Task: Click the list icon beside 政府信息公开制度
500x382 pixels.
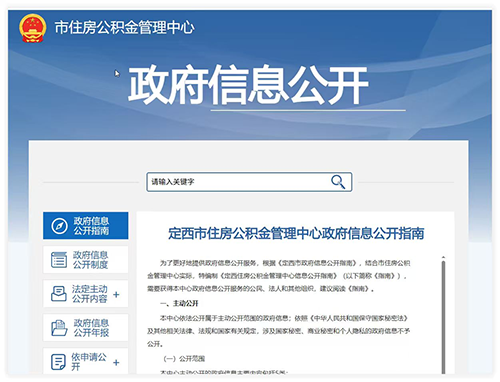Action: (59, 260)
